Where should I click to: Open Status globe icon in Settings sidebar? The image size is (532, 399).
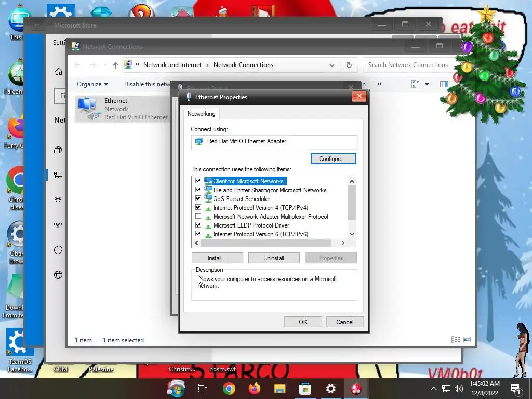point(58,150)
